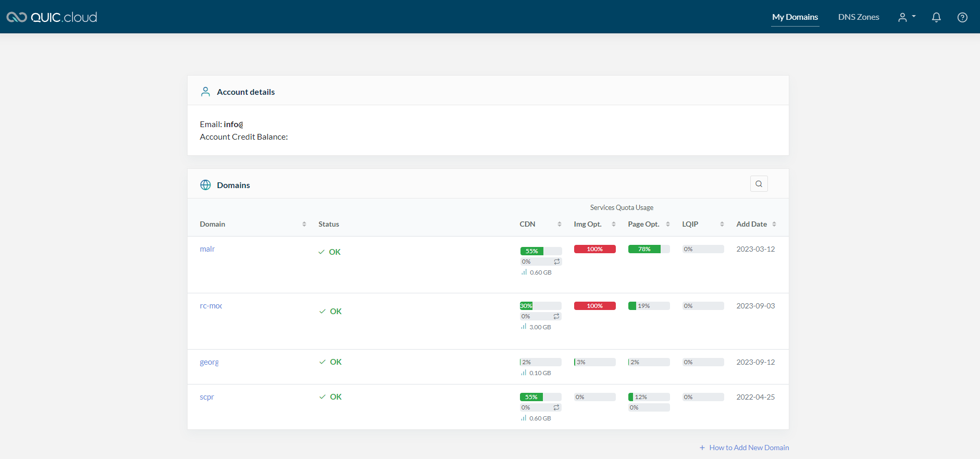Screen dimensions: 980x459
Task: Click the 78% Page Opt. bar for malr
Action: click(649, 249)
